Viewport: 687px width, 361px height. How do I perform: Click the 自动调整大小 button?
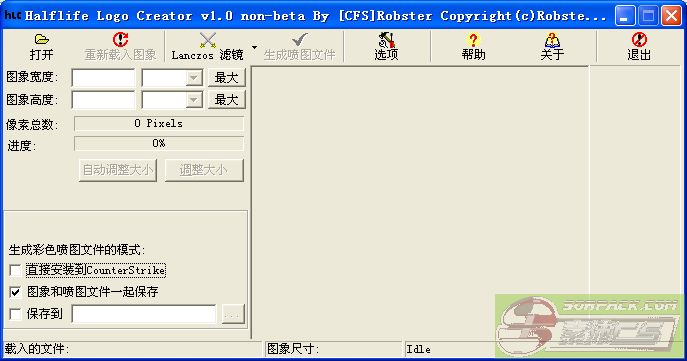(118, 170)
